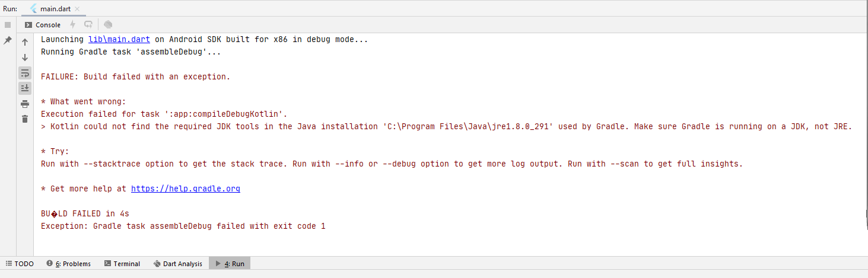Viewport: 868px width, 278px height.
Task: Toggle soft-wrap for console output
Action: tap(25, 73)
